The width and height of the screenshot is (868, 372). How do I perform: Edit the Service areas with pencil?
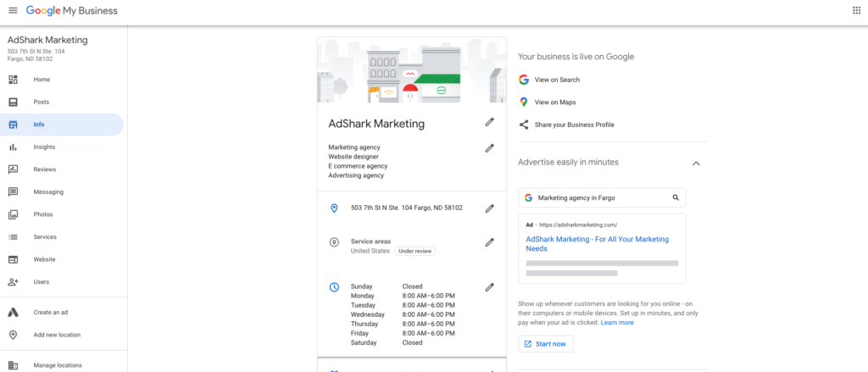[x=489, y=242]
